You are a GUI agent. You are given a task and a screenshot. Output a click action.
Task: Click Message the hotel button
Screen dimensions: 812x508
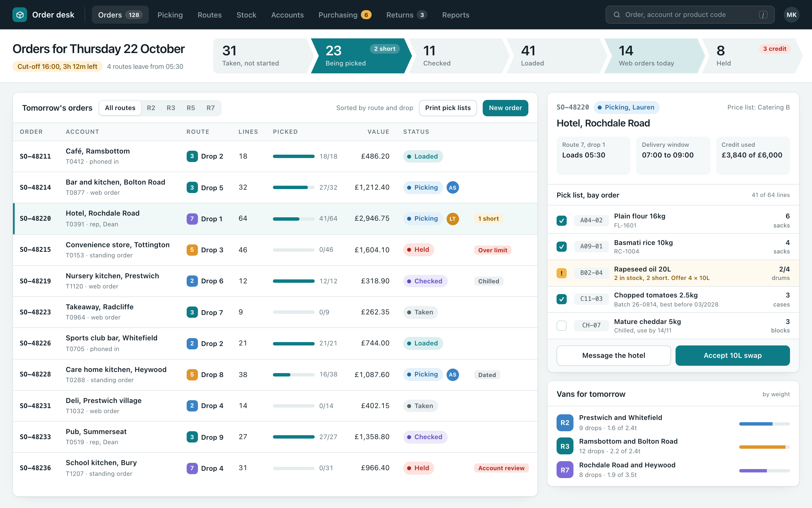pos(613,356)
